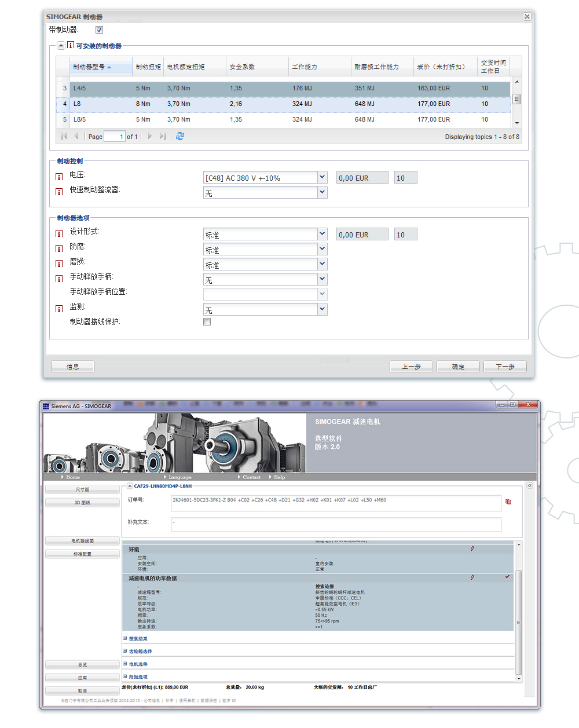The width and height of the screenshot is (579, 728).
Task: Show info for 快速制动整流器 setting
Action: [59, 192]
